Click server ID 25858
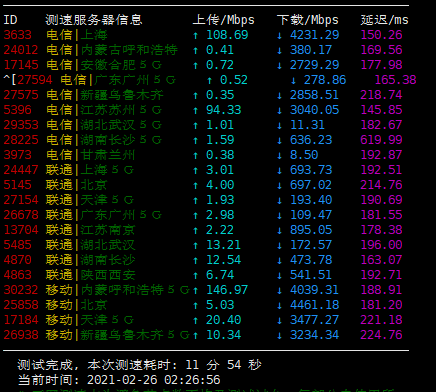The image size is (436, 392). (21, 305)
